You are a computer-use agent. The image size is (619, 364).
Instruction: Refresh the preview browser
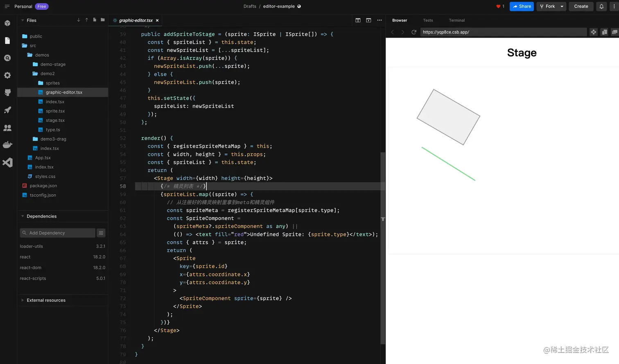(x=414, y=32)
